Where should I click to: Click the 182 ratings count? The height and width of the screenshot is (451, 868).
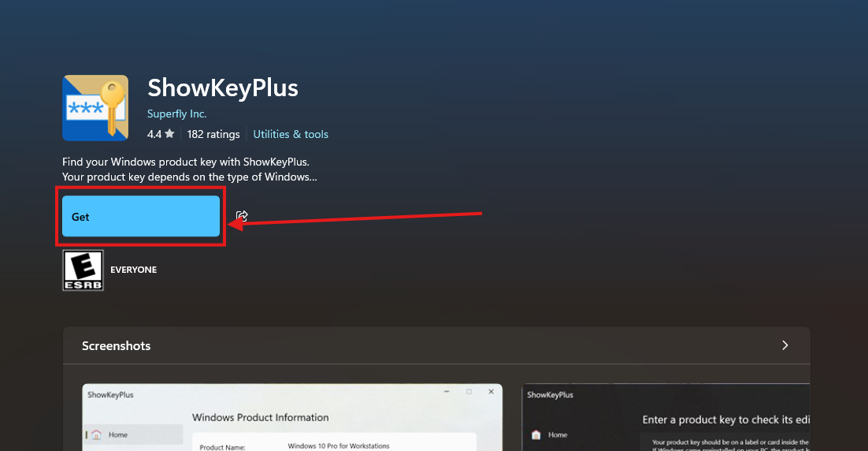213,134
